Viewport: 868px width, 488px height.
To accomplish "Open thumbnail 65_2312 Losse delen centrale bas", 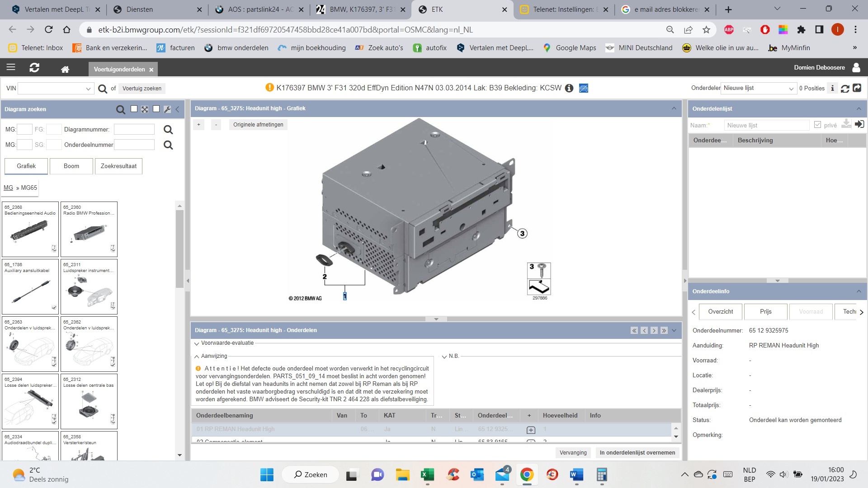I will [89, 402].
